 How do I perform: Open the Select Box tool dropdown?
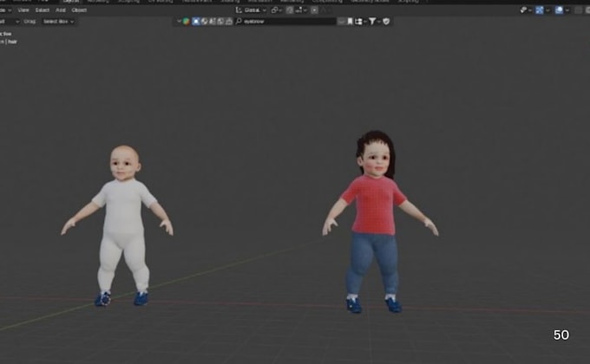58,22
